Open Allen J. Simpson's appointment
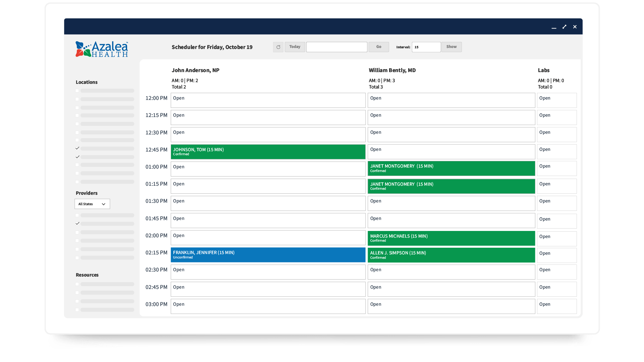644x362 pixels. click(x=451, y=255)
